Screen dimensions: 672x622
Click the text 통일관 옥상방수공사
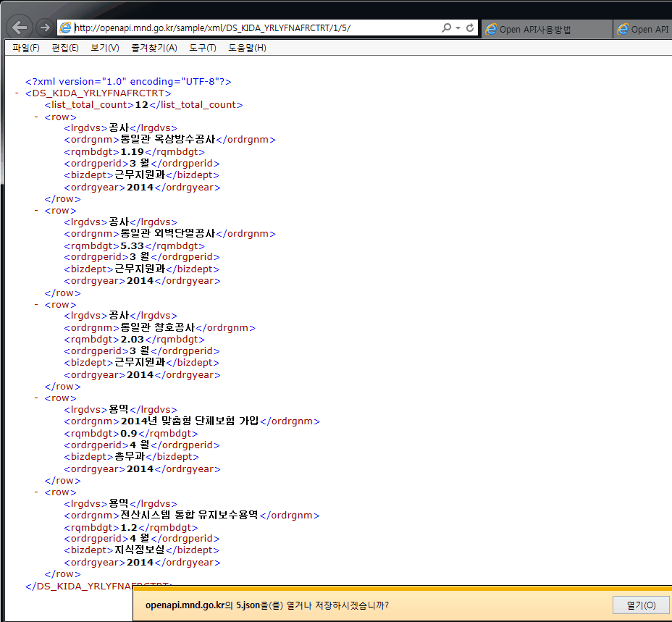167,139
